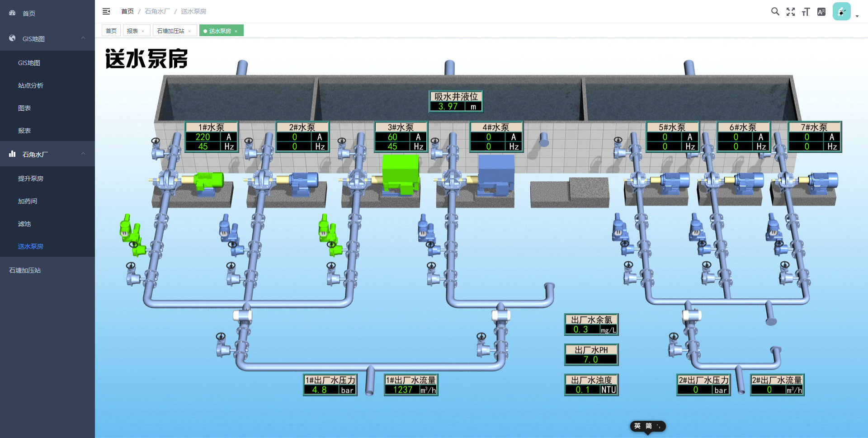
Task: Switch to the 报表 tab
Action: pyautogui.click(x=132, y=31)
